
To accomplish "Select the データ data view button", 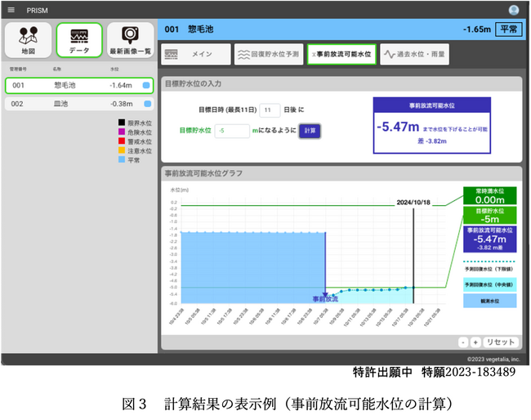I will pyautogui.click(x=79, y=40).
